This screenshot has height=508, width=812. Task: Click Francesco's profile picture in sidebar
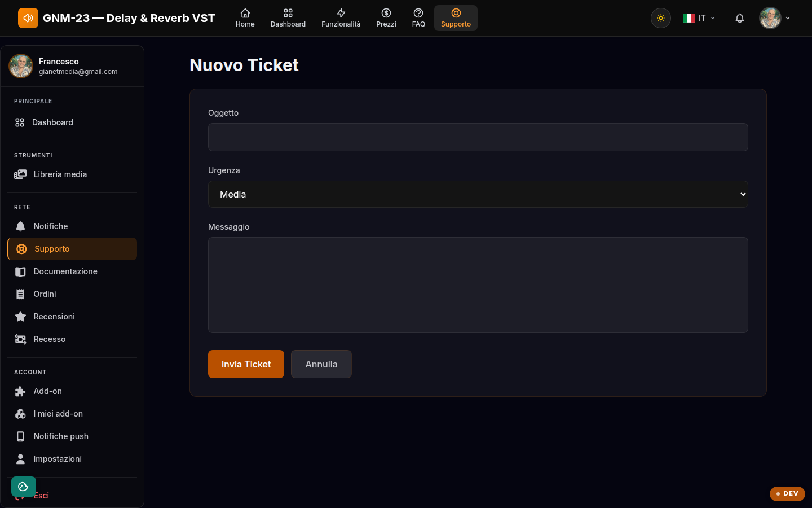[x=21, y=66]
